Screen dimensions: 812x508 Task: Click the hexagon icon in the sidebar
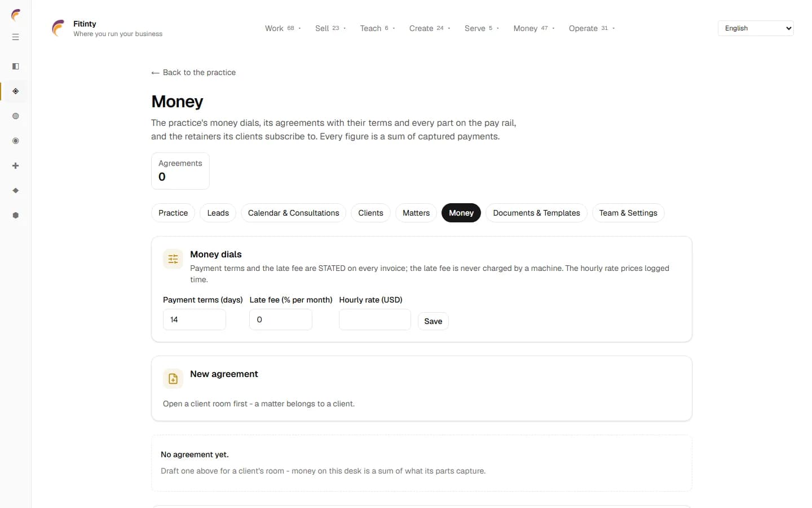(16, 216)
